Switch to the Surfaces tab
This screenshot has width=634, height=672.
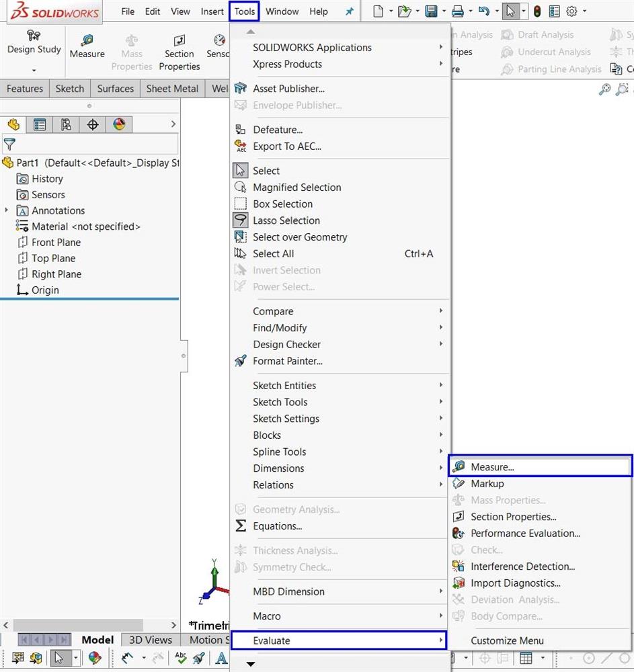click(116, 89)
